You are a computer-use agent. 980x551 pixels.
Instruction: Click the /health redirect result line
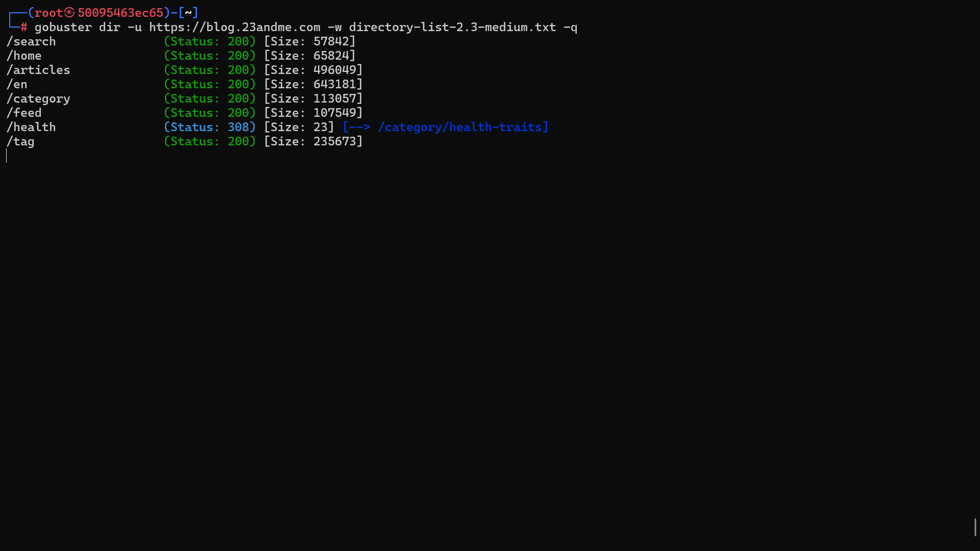(x=31, y=127)
